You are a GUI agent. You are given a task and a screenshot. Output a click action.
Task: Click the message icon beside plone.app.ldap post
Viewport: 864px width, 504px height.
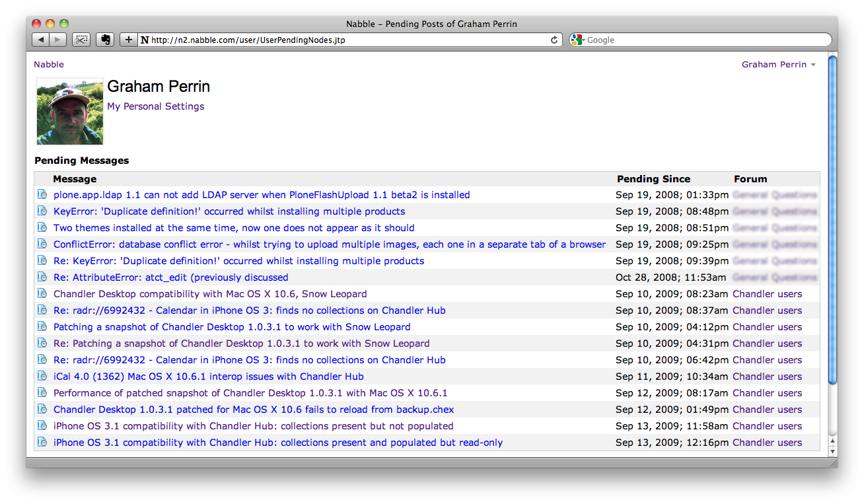(42, 195)
